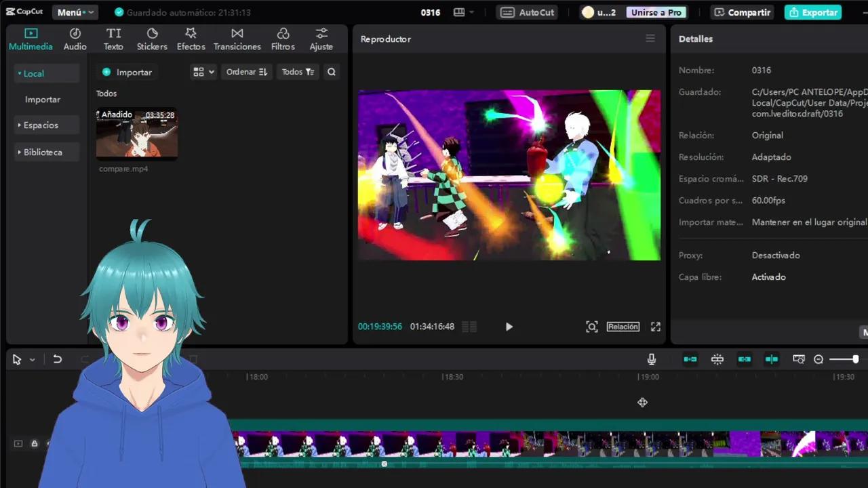Play the video preview

coord(509,327)
